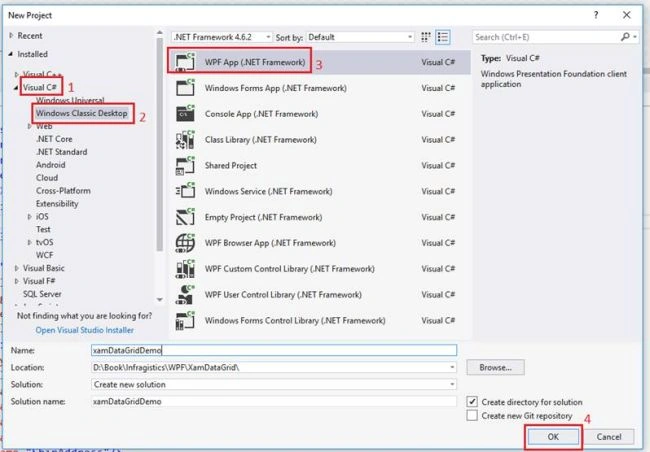Select Class Library (.NET Framework) name
Image resolution: width=650 pixels, height=452 pixels.
click(x=261, y=140)
